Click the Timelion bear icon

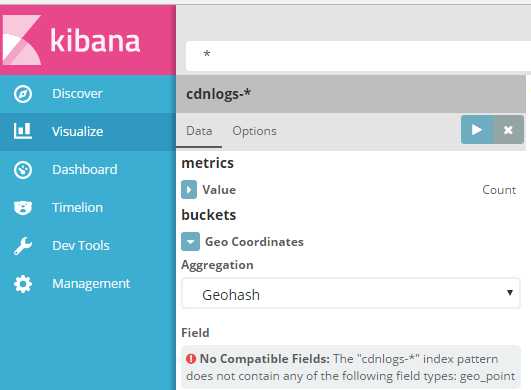[x=23, y=208]
